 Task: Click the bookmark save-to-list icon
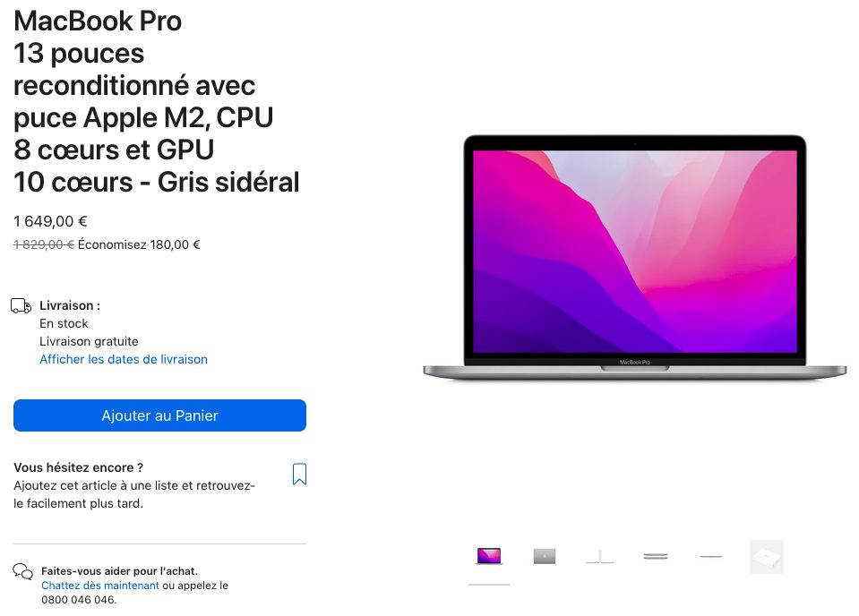[299, 475]
